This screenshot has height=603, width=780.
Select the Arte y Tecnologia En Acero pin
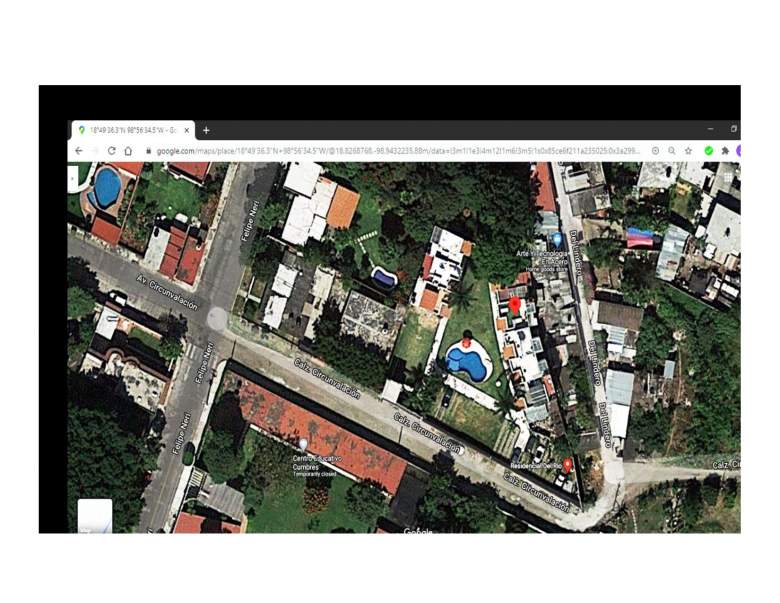[x=558, y=240]
